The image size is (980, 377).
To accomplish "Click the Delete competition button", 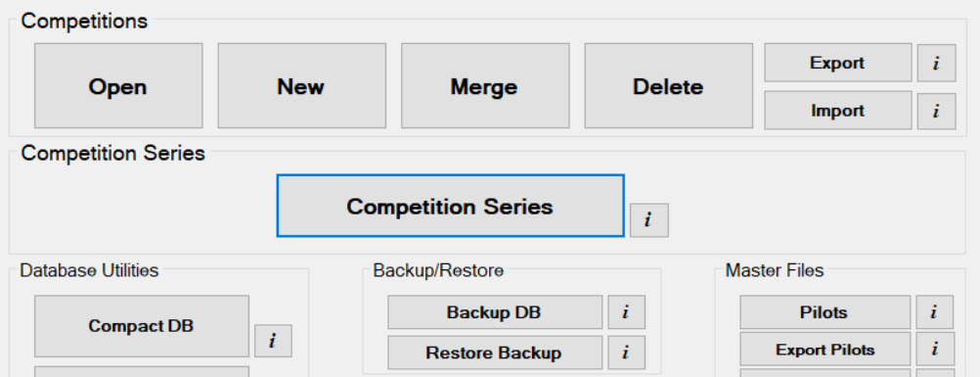I will 669,86.
